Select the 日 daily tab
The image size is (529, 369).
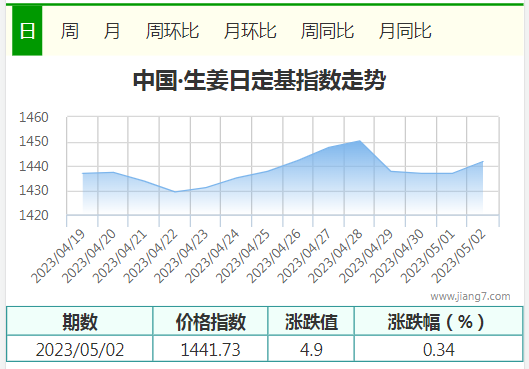pos(27,31)
